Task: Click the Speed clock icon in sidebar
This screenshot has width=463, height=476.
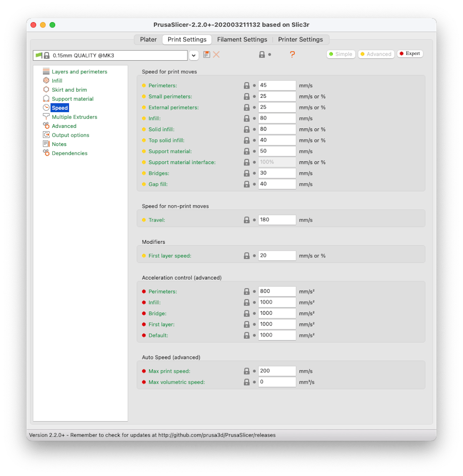Action: tap(46, 108)
